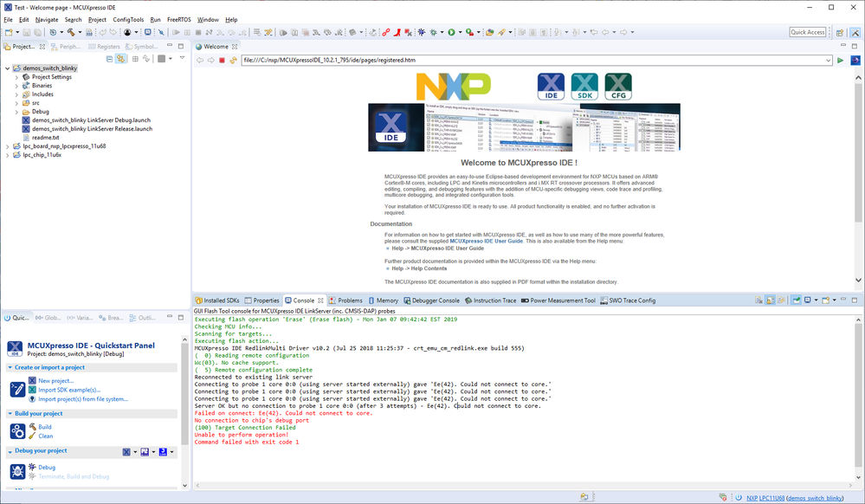Click the Quickstart create project pencil icon
865x504 pixels.
17,390
